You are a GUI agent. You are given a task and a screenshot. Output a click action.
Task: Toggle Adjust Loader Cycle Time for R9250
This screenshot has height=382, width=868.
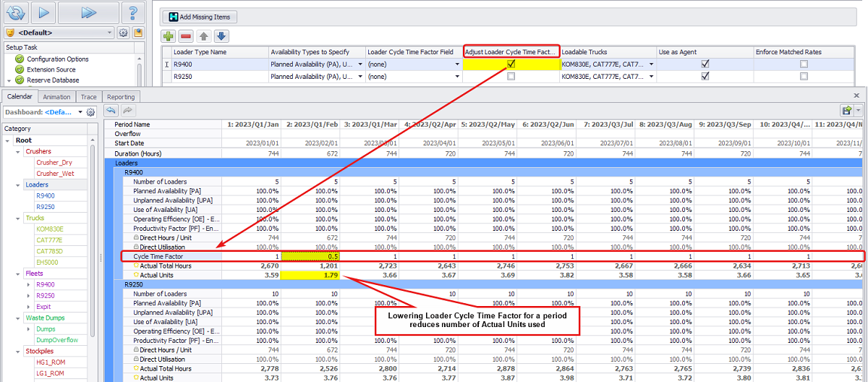pos(511,76)
